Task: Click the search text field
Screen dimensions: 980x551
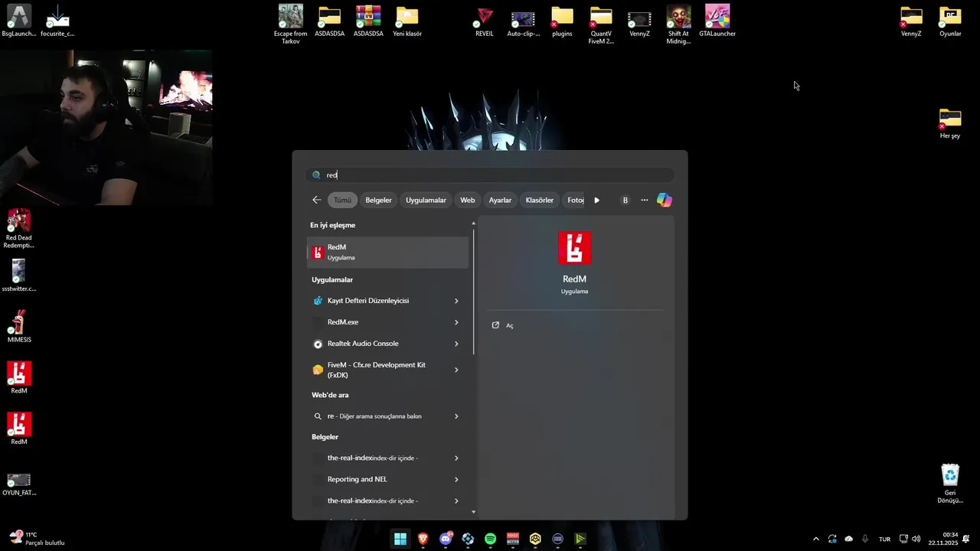Action: point(490,174)
